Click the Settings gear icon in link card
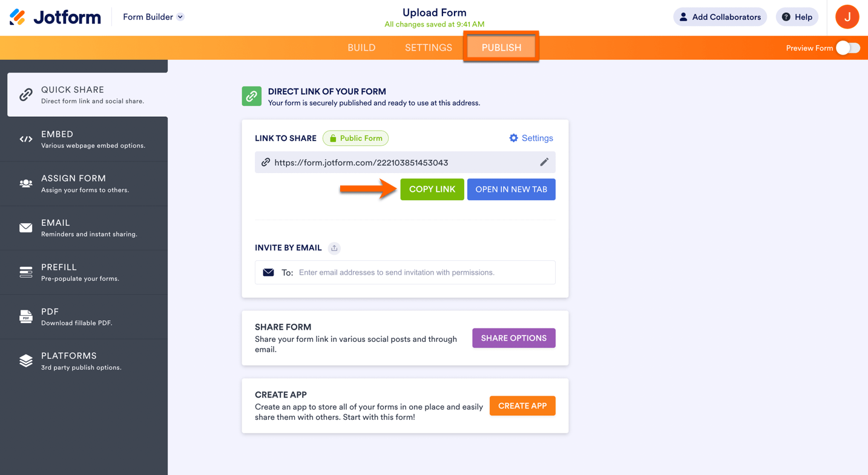Viewport: 868px width, 475px height. tap(513, 138)
